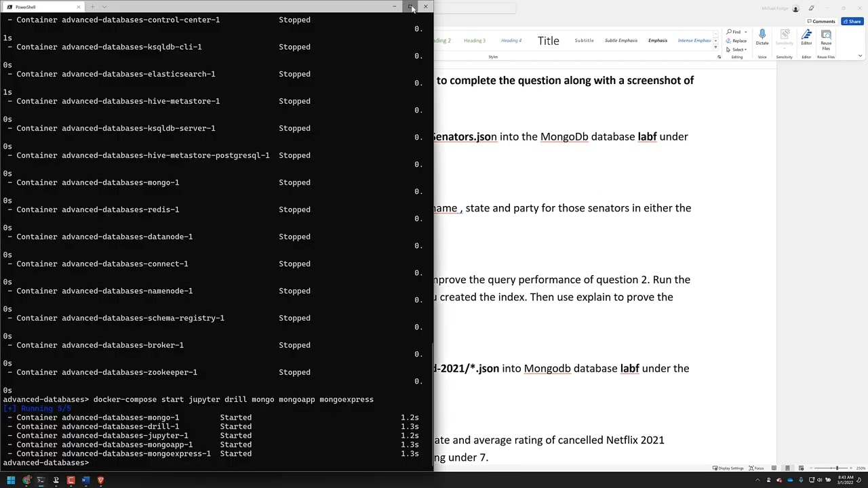Apply the Intense Emphasis style
The width and height of the screenshot is (868, 488).
point(694,41)
